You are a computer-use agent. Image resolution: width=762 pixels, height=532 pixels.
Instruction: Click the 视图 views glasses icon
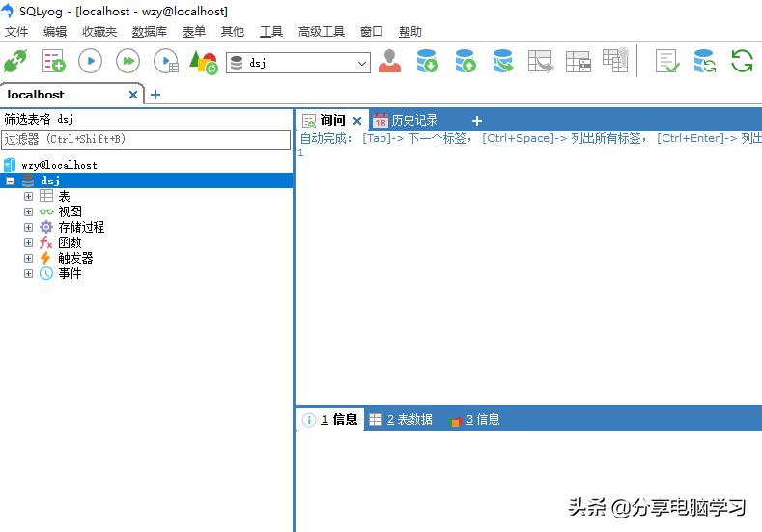click(46, 211)
